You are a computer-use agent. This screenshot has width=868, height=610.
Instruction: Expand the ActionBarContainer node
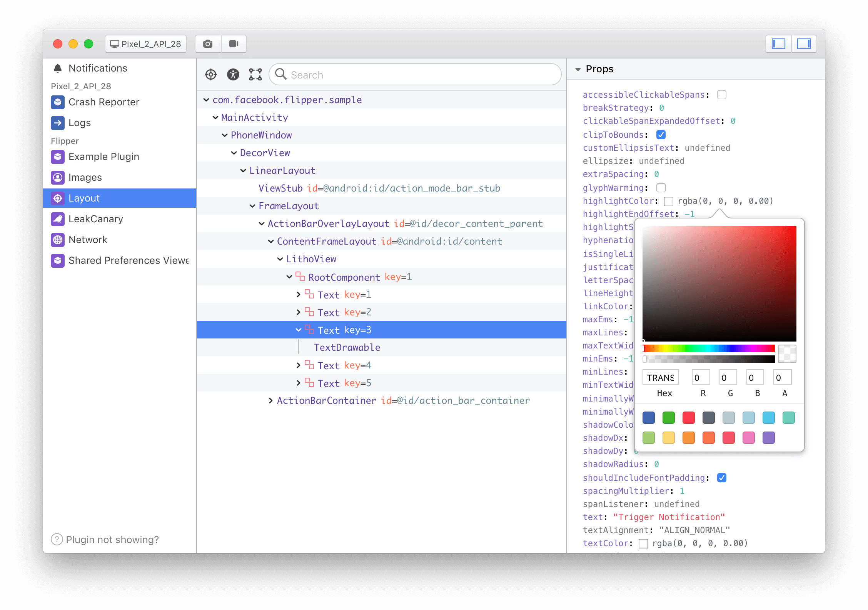pos(269,401)
